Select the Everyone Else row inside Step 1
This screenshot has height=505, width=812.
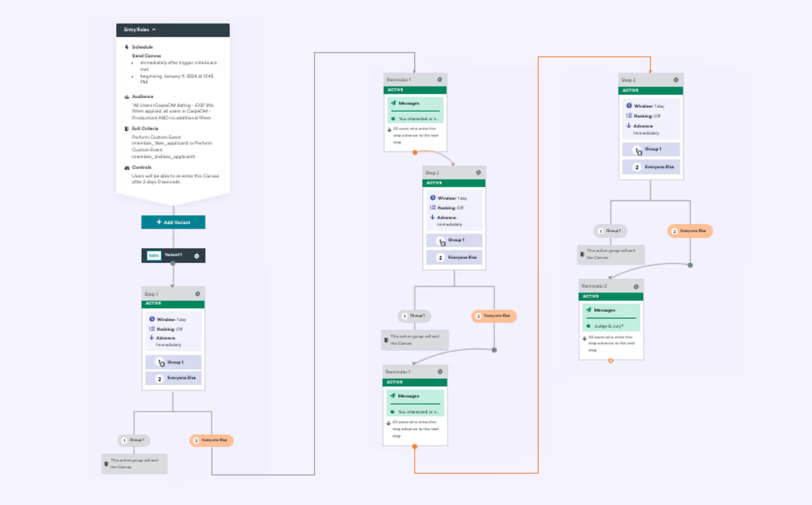173,378
